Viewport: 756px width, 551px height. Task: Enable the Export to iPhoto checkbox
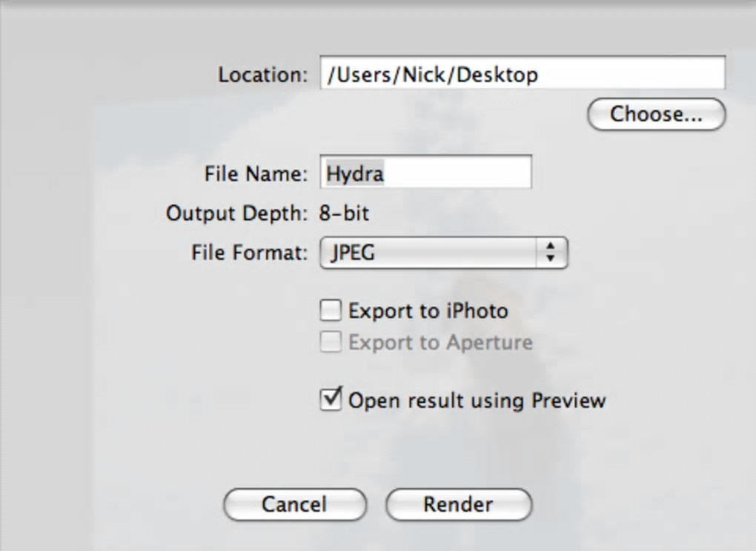(x=331, y=310)
